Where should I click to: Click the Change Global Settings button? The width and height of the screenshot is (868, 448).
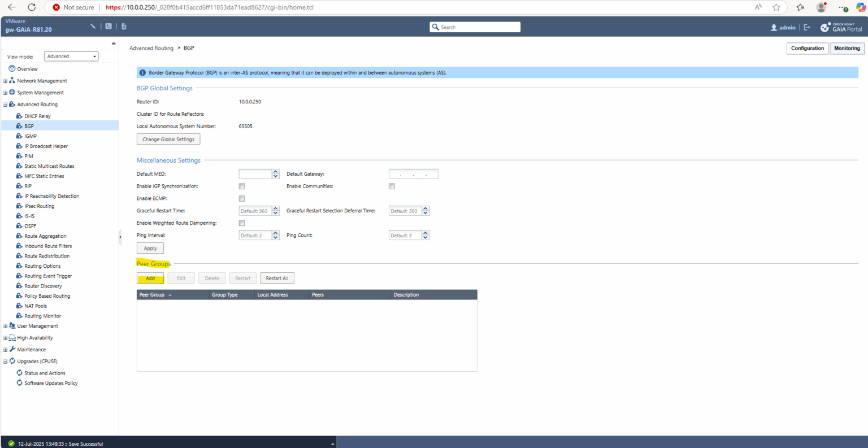(x=168, y=139)
